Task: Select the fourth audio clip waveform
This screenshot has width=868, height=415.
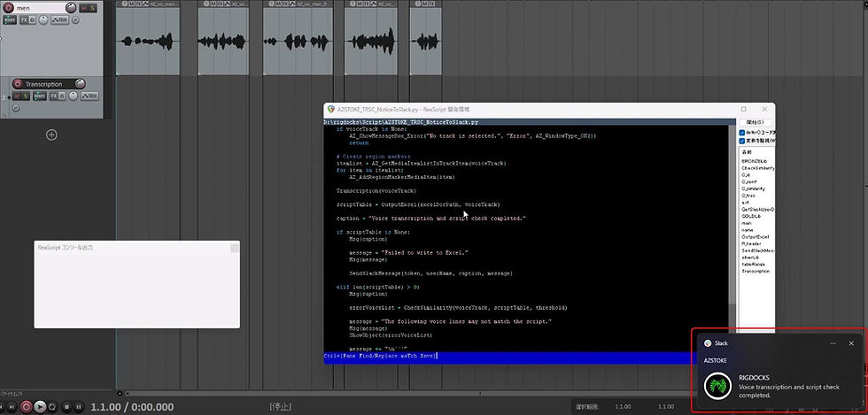Action: coord(370,41)
